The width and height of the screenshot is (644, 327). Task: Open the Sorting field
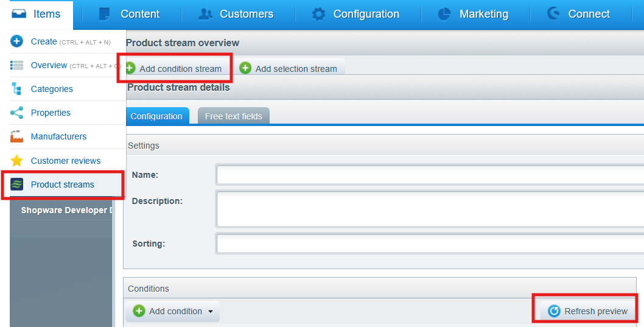pyautogui.click(x=430, y=243)
